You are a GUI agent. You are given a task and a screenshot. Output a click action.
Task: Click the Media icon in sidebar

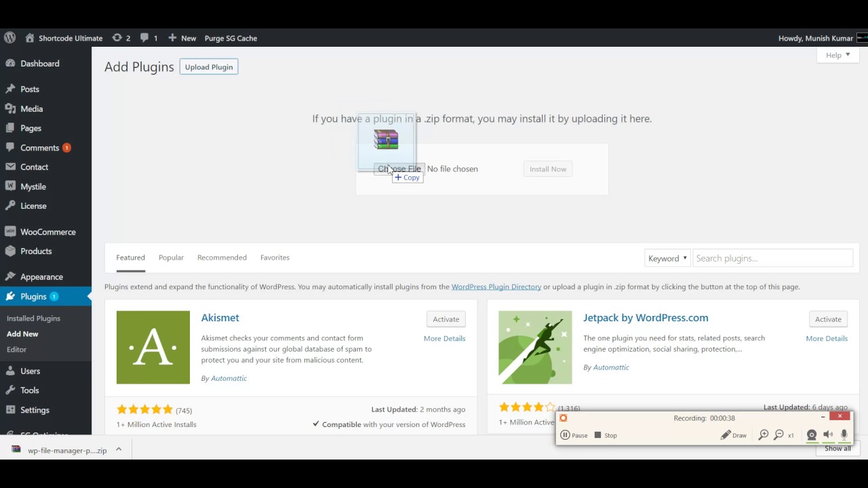tap(10, 108)
